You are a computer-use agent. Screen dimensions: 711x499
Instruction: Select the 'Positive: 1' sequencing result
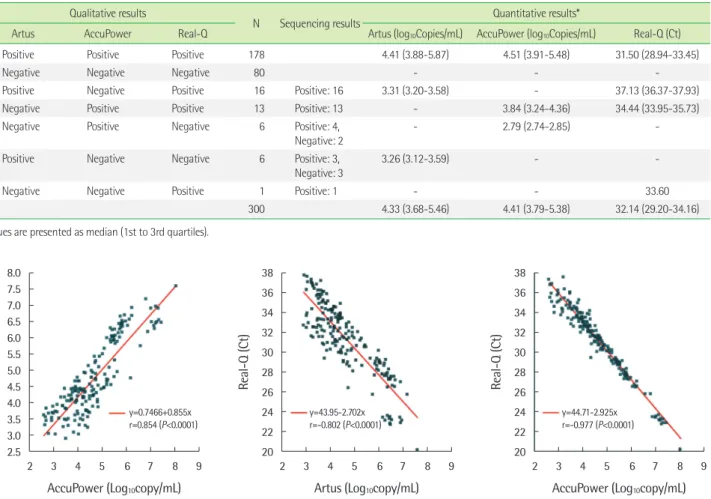coord(316,191)
